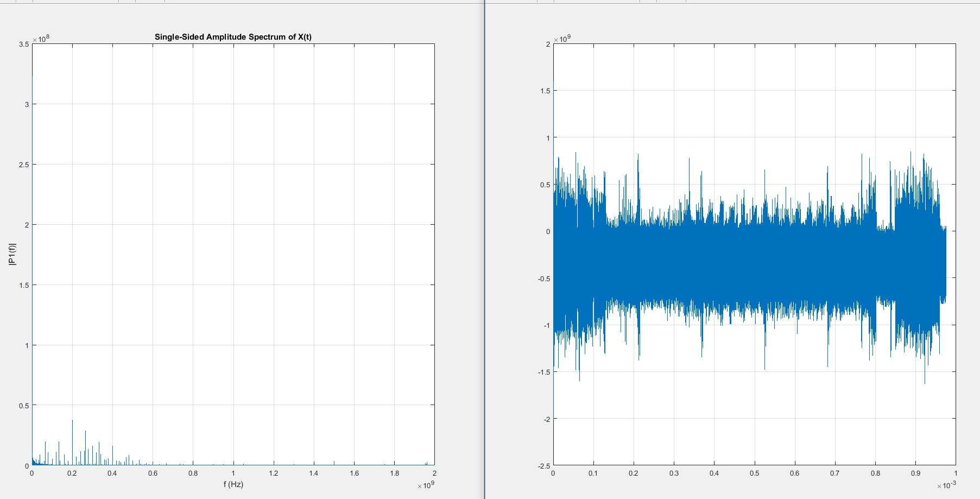Select the "|P1(f)|" y-axis label
Screen dimensions: 980x499
12,254
